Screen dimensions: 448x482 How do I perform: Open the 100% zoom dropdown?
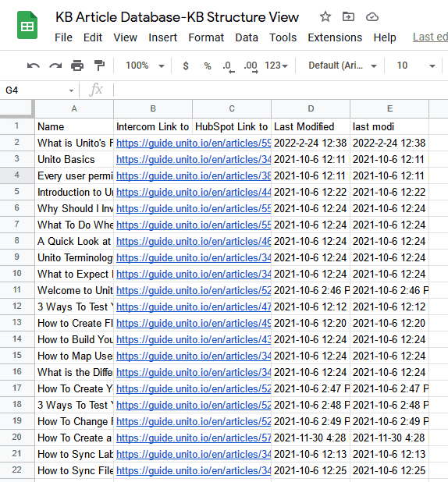pyautogui.click(x=144, y=66)
